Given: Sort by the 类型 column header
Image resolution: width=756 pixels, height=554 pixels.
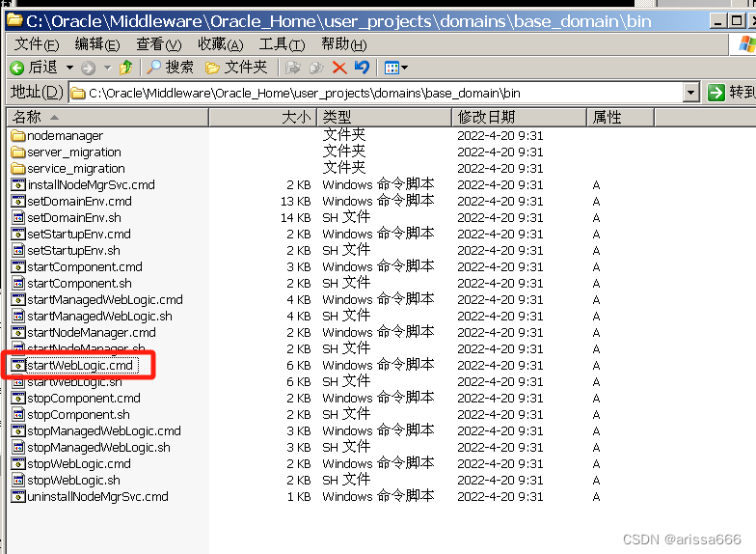Looking at the screenshot, I should [384, 118].
